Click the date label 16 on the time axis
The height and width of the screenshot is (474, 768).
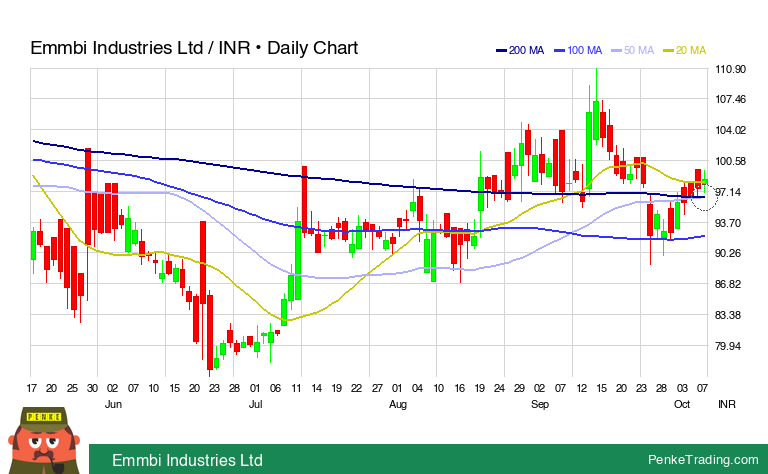pyautogui.click(x=459, y=388)
